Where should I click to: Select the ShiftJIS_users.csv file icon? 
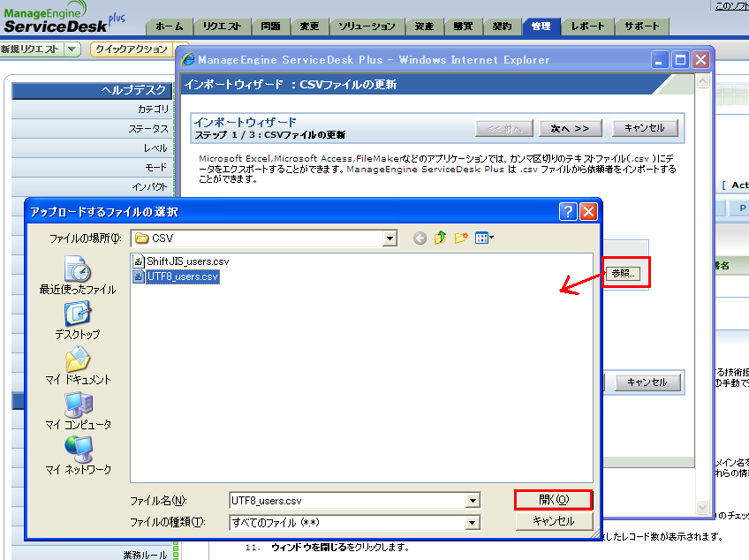(x=139, y=261)
